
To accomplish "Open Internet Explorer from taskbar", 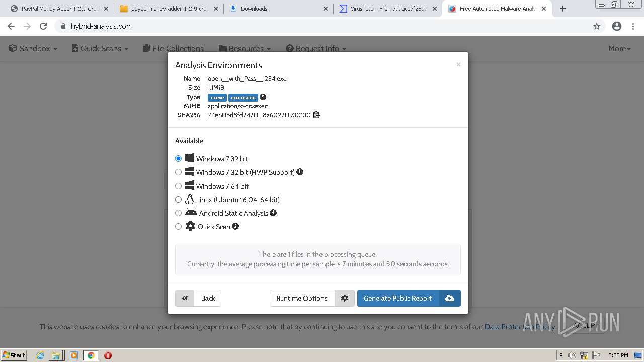I will (40, 355).
